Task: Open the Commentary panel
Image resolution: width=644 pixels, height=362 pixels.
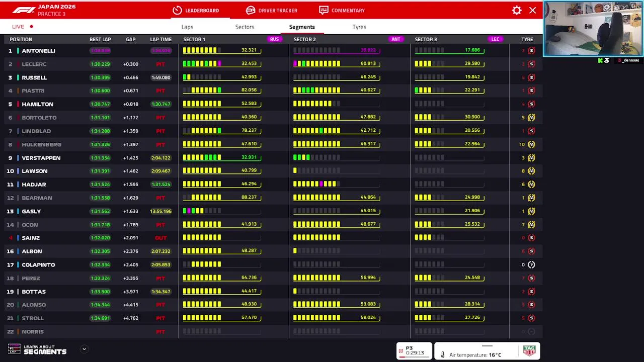Action: [342, 10]
